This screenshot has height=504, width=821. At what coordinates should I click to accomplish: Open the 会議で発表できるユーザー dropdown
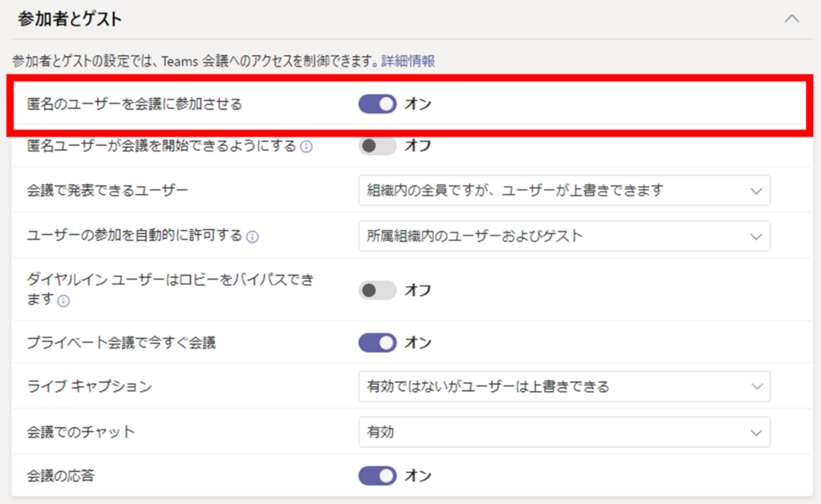tap(564, 191)
